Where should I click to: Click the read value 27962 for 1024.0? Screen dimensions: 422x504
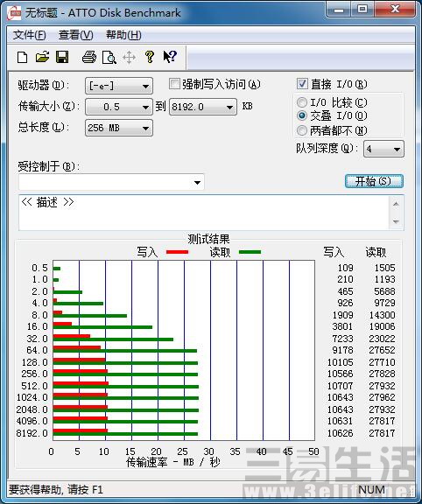tap(382, 397)
